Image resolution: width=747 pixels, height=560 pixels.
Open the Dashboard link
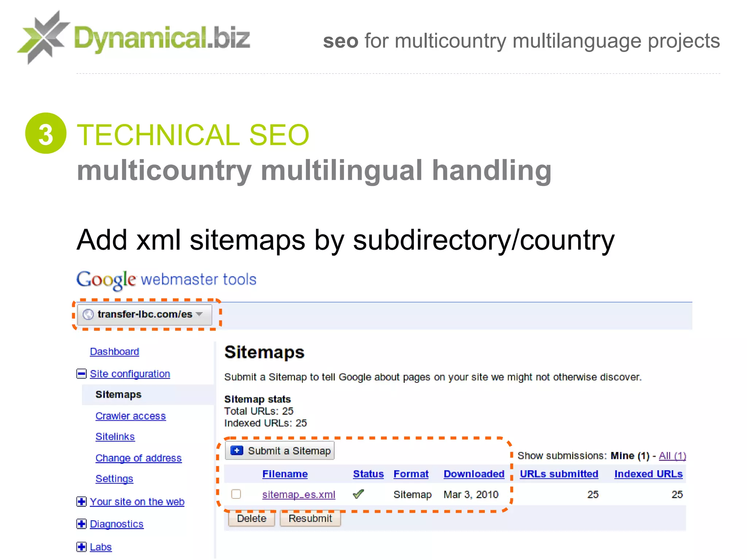[x=115, y=351]
